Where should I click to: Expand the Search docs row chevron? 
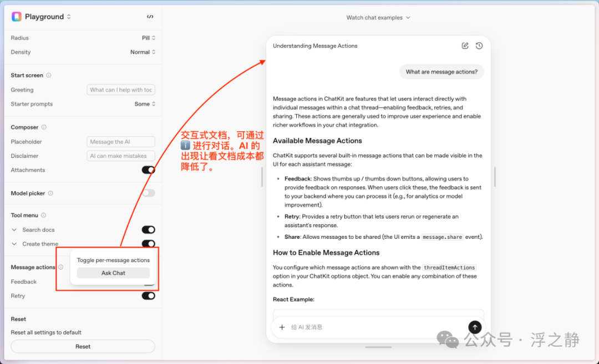[14, 230]
